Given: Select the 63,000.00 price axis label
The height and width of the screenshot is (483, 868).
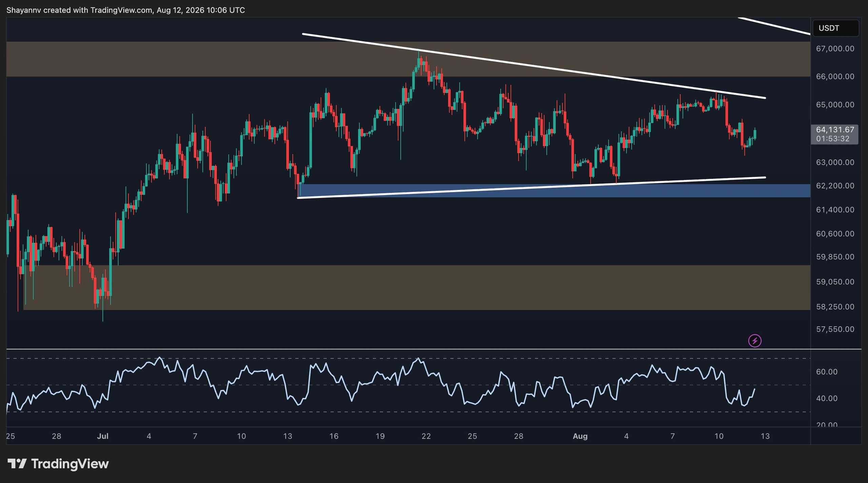Looking at the screenshot, I should click(x=835, y=162).
